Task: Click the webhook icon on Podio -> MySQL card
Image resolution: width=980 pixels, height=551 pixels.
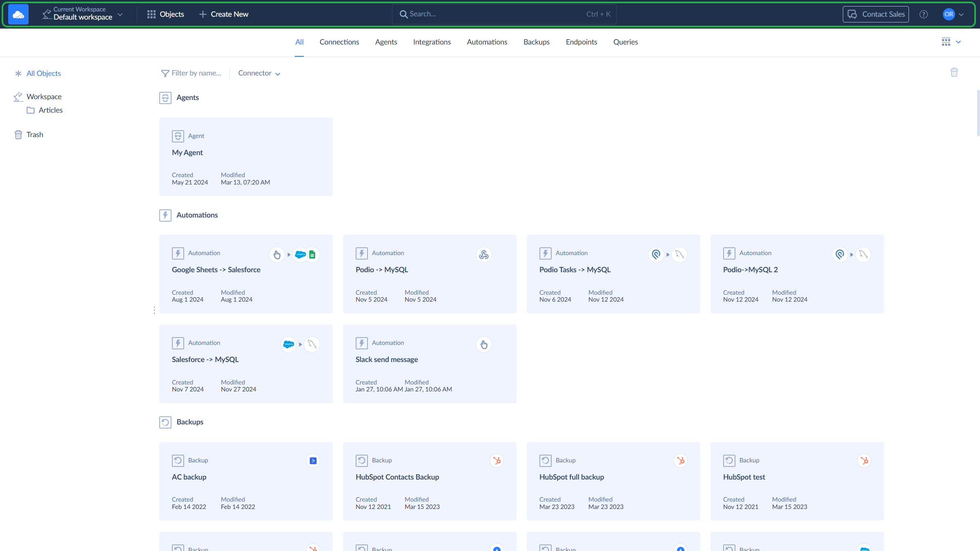Action: click(484, 255)
